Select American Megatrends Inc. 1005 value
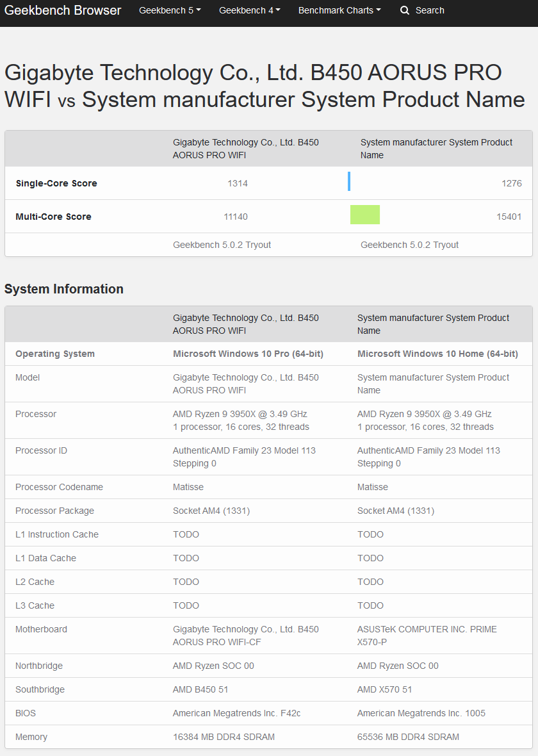The width and height of the screenshot is (538, 756). 421,713
